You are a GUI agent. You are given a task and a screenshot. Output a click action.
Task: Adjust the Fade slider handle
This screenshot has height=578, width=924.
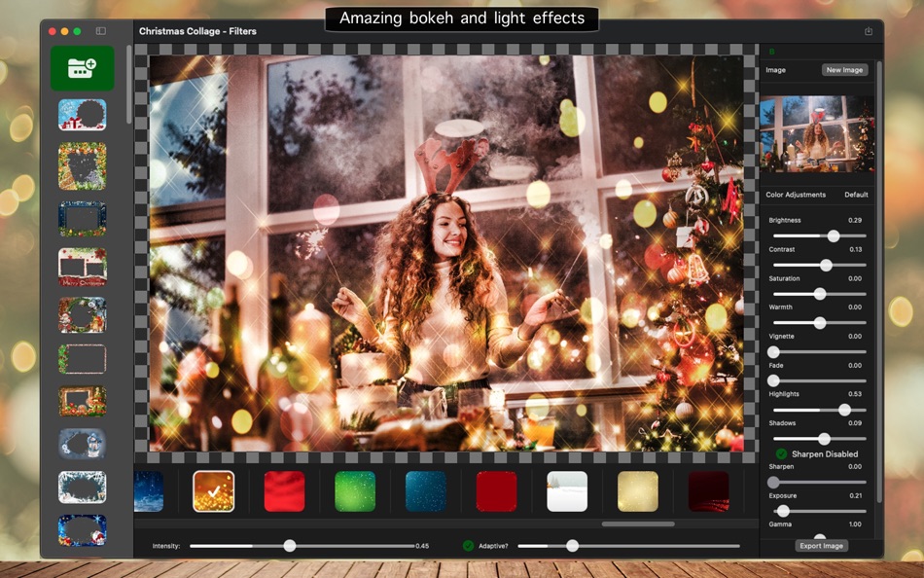(773, 381)
